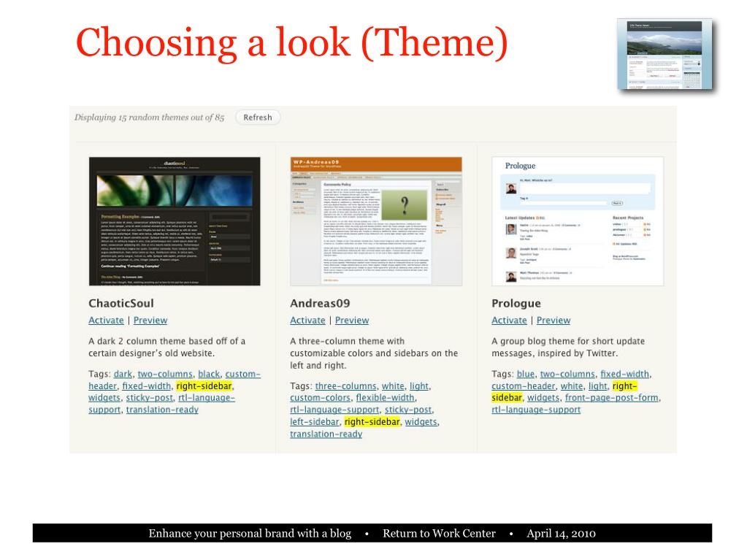Click the 'two-columns' tag under ChaoticSoul

(x=165, y=375)
